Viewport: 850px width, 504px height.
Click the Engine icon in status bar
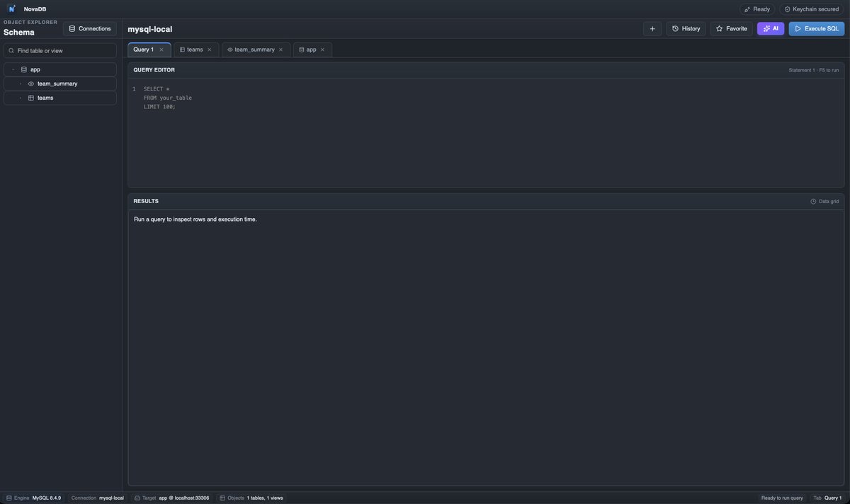pyautogui.click(x=9, y=498)
